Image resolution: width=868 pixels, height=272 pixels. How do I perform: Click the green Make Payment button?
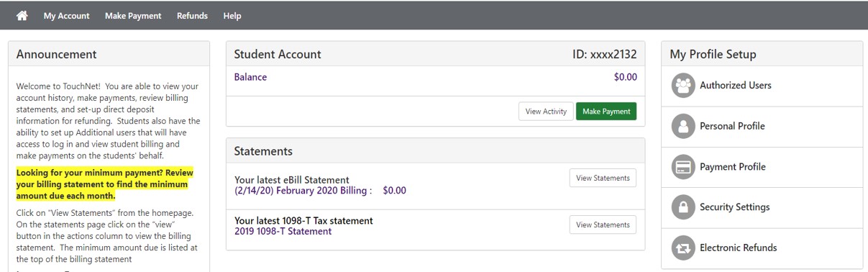(x=606, y=112)
